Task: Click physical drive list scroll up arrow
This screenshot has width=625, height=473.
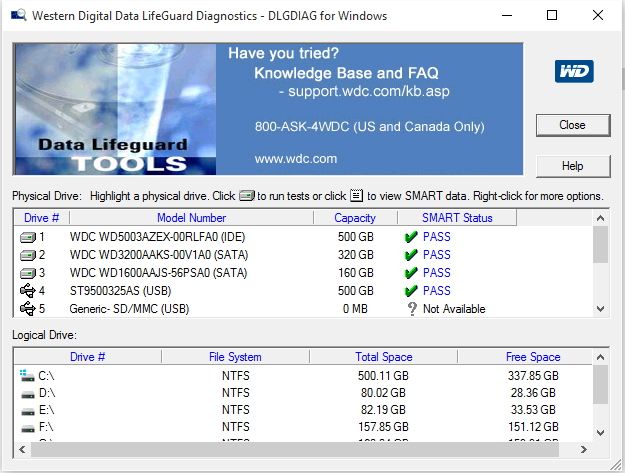Action: click(x=600, y=218)
